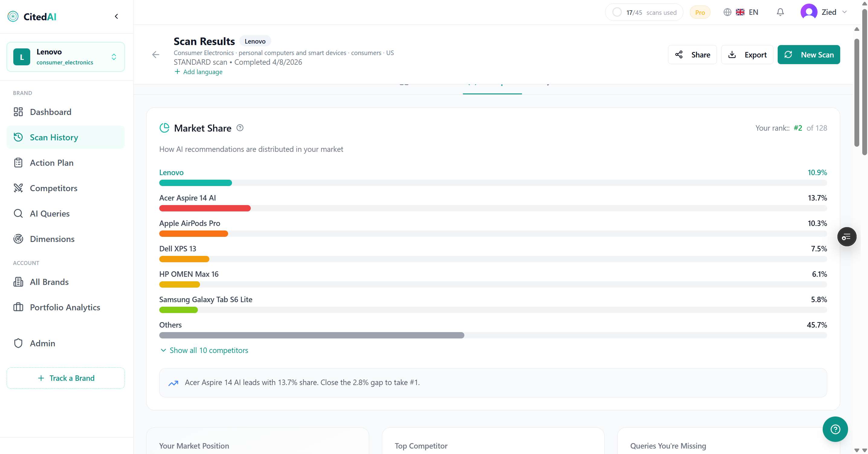The width and height of the screenshot is (868, 454).
Task: Click Lenovo's market share progress bar
Action: [195, 183]
